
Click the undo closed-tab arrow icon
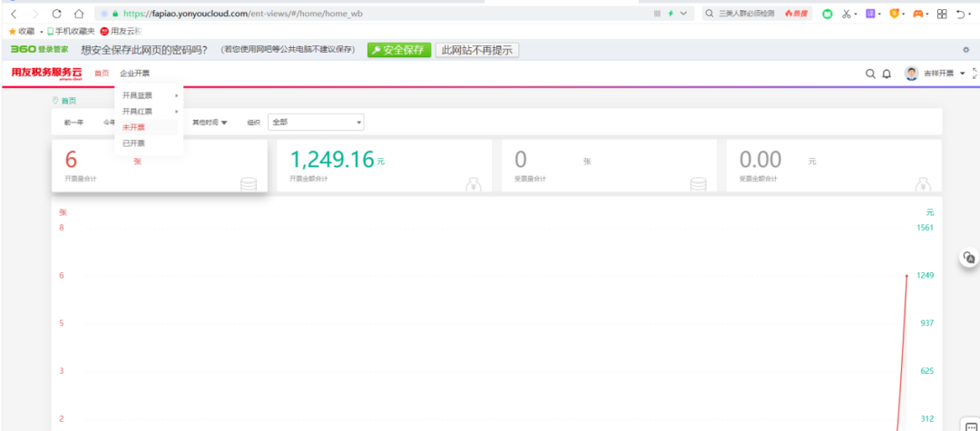[961, 14]
